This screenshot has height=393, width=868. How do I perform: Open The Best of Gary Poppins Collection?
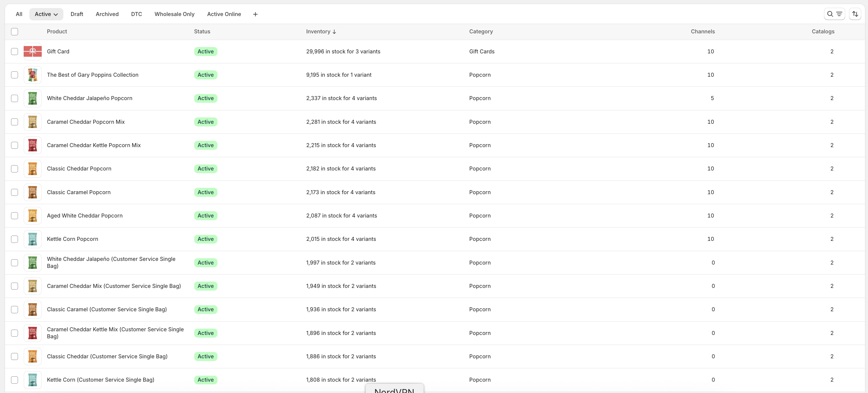point(92,75)
